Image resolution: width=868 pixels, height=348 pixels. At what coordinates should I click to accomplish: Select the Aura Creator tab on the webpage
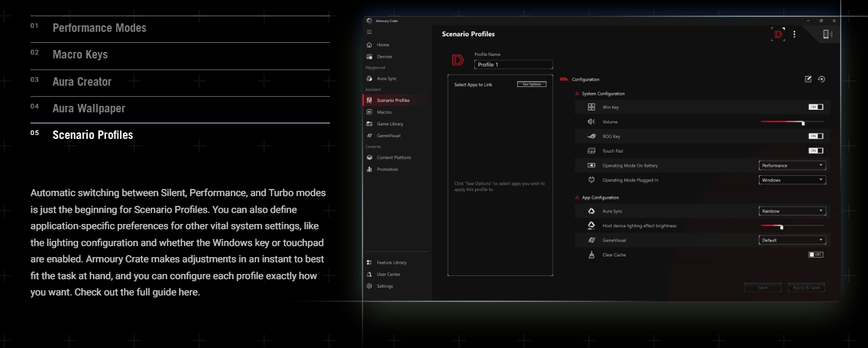(x=180, y=82)
